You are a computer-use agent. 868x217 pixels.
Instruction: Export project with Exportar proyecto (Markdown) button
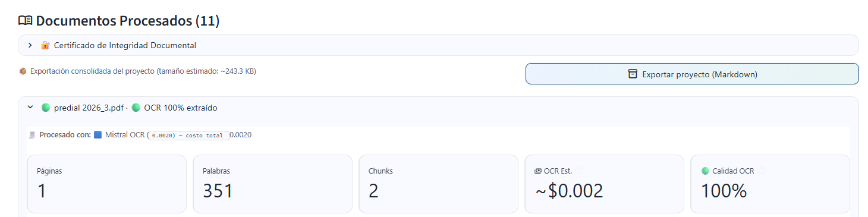pos(692,74)
